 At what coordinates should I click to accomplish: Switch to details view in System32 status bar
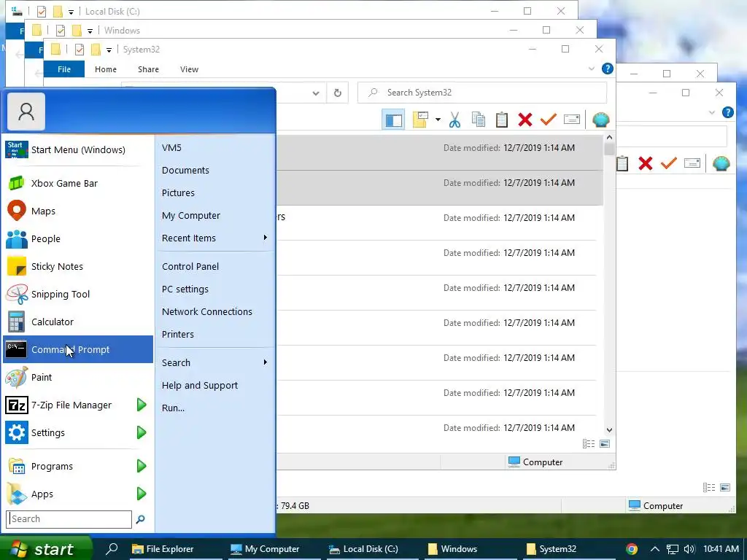pos(589,444)
